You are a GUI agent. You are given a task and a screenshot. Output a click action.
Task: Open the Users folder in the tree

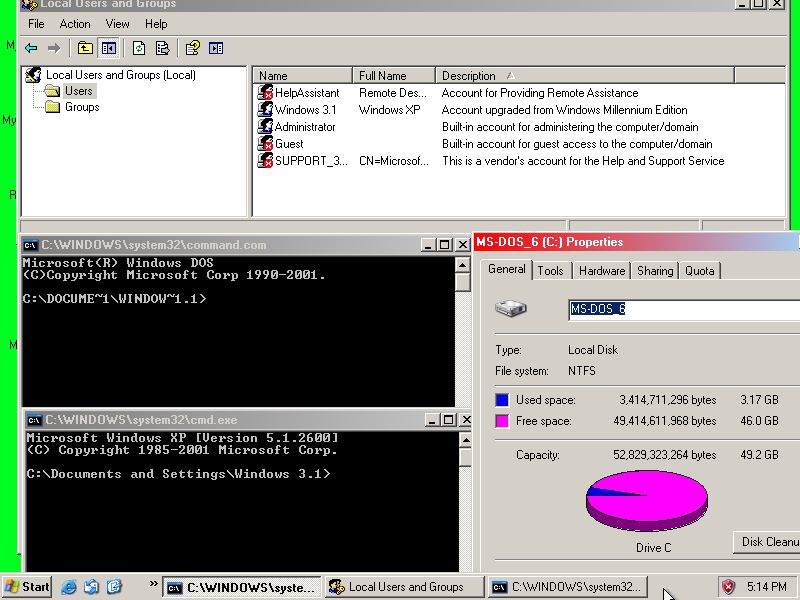[79, 91]
